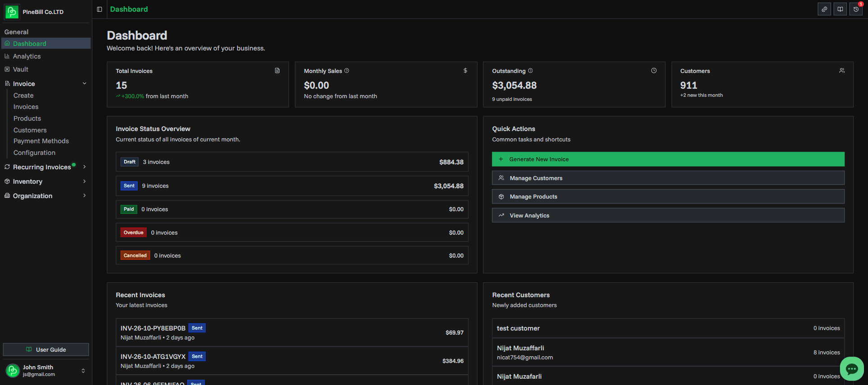The width and height of the screenshot is (868, 385).
Task: Go to Create invoice page
Action: [23, 95]
